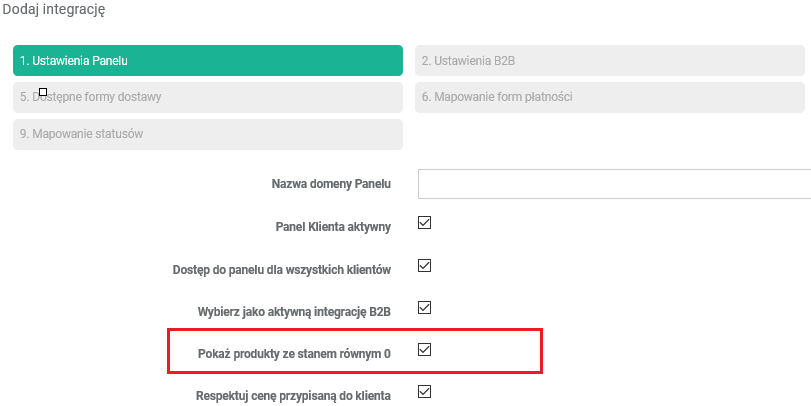Select the Mapowanie statusów tab

208,134
